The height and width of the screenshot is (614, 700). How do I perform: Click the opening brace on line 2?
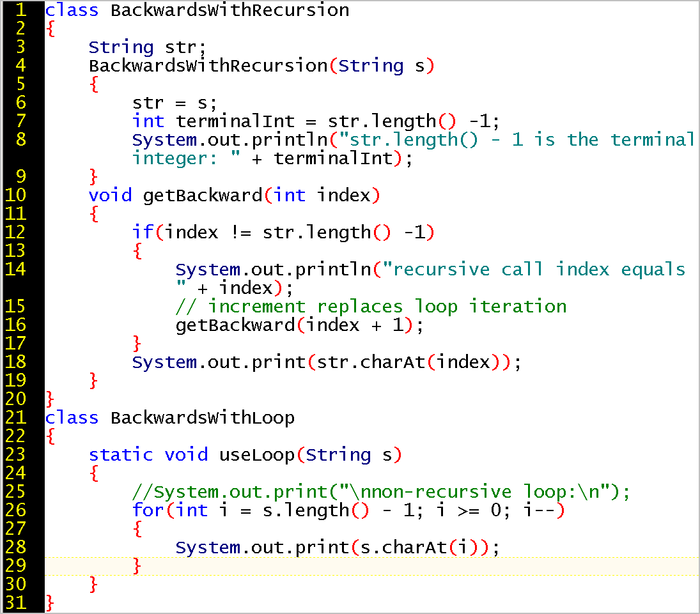(51, 29)
